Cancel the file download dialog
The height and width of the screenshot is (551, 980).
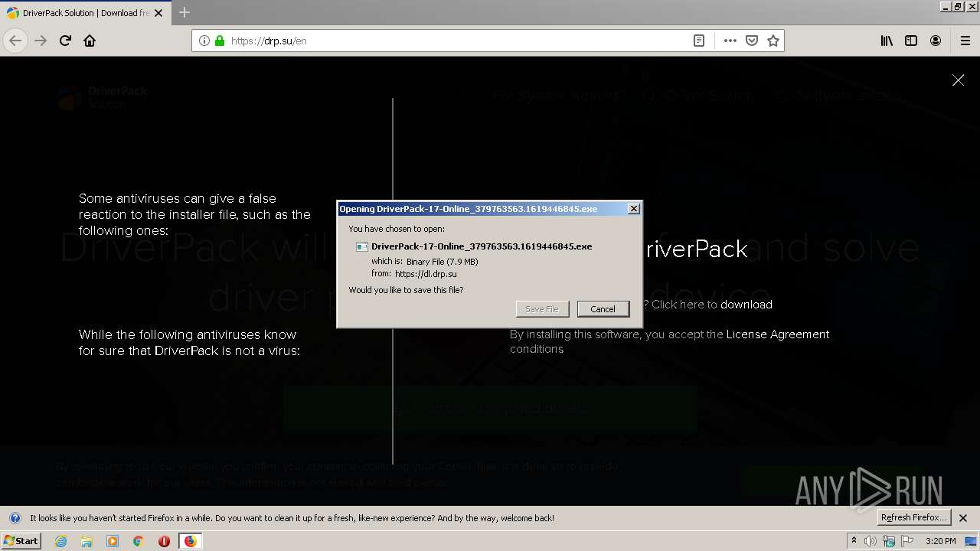click(603, 309)
